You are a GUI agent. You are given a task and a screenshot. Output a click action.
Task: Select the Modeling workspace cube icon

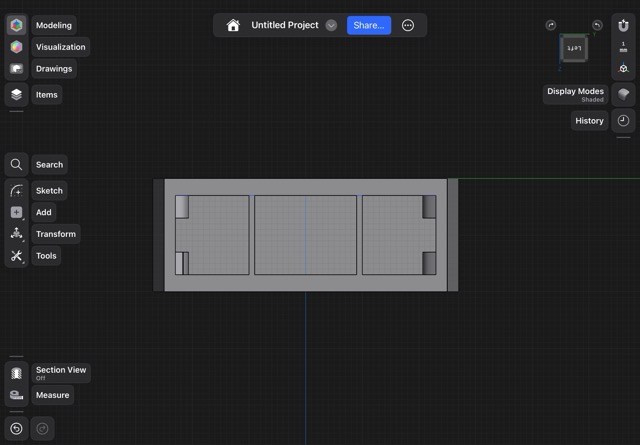[16, 25]
